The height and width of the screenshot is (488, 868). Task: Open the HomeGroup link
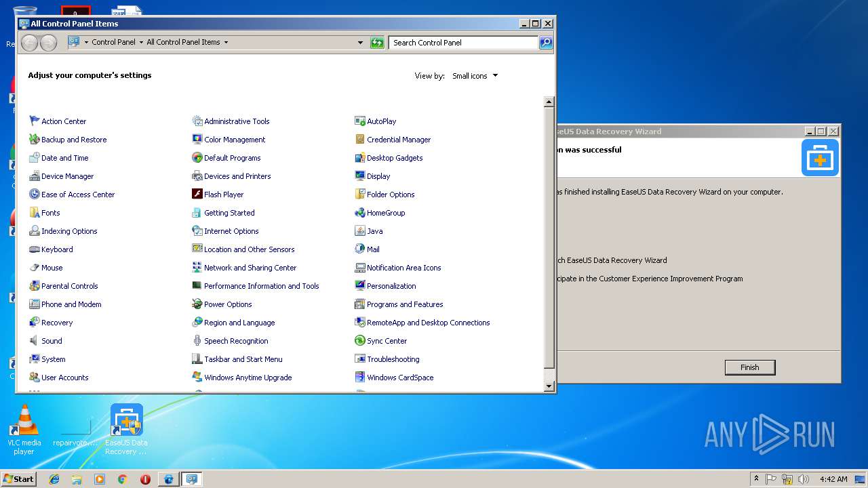coord(386,213)
